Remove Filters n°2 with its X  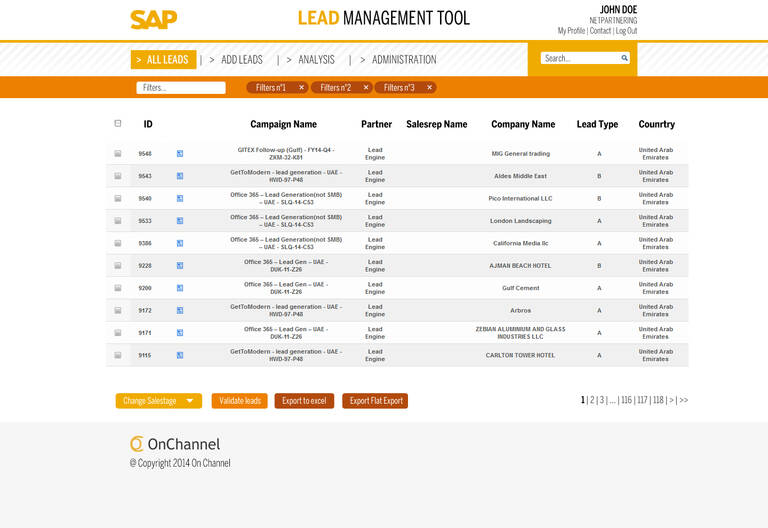(x=365, y=87)
